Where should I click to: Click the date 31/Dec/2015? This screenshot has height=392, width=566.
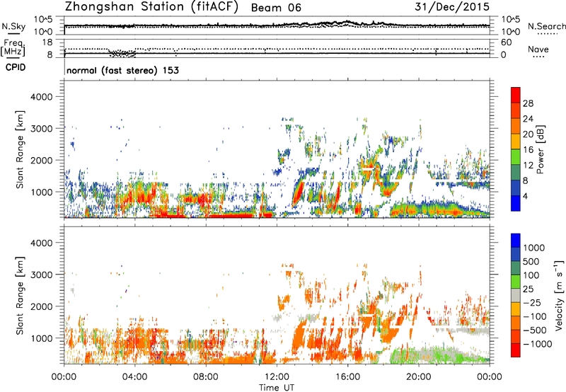point(452,6)
